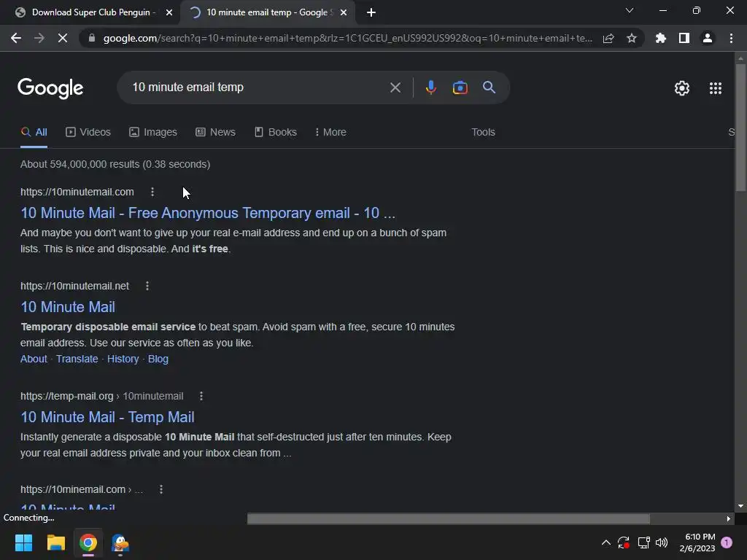
Task: Open Chrome's three-dot menu
Action: pos(731,38)
